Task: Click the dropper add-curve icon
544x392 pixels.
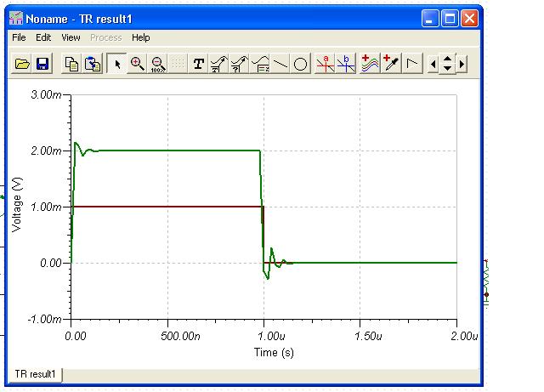Action: 391,64
